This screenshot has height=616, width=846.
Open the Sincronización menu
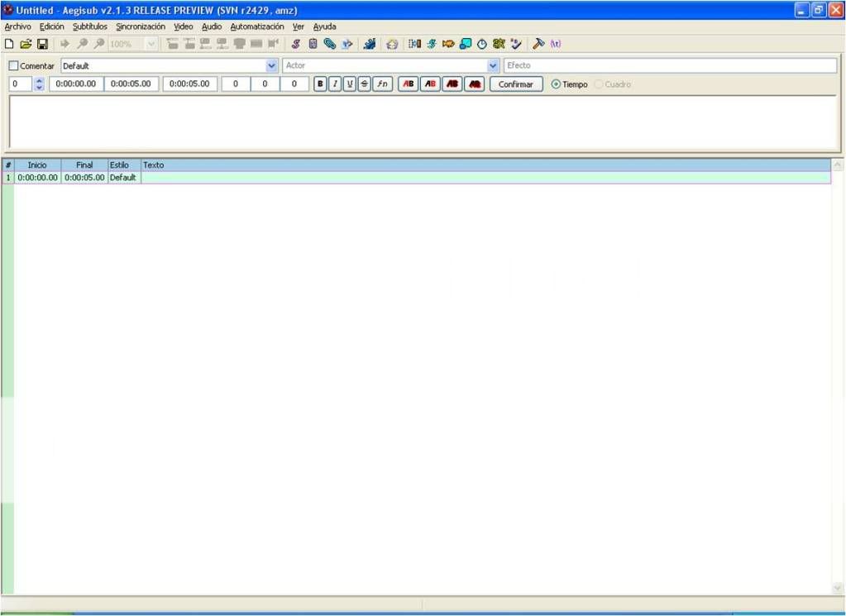[x=141, y=26]
